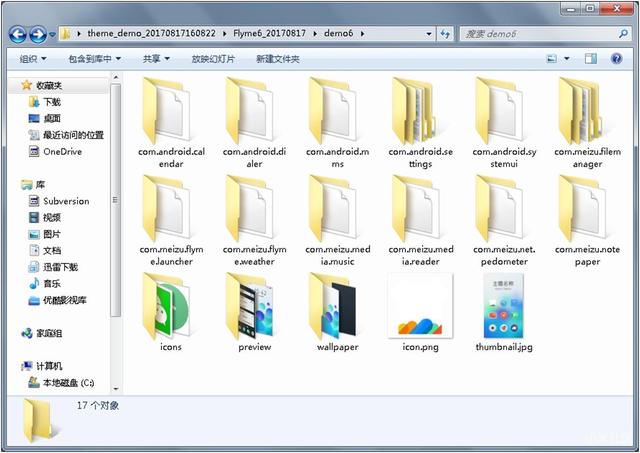
Task: Expand subfolders arrow after demo6 breadcrumb
Action: [x=362, y=33]
